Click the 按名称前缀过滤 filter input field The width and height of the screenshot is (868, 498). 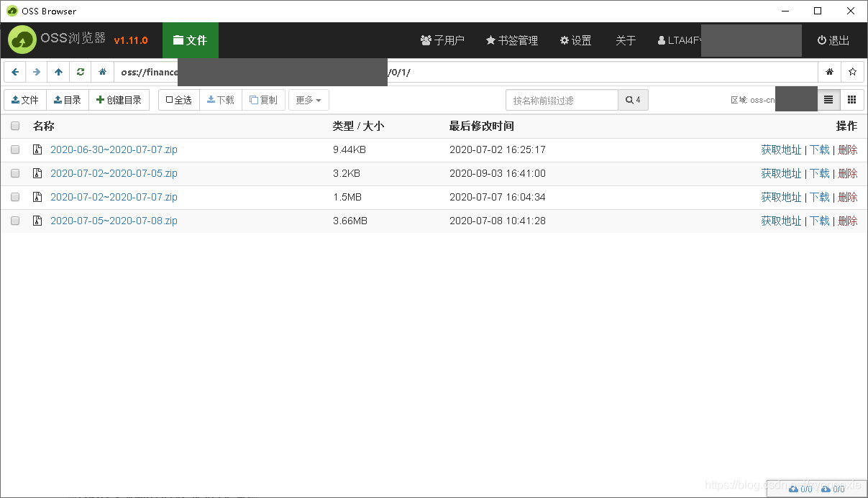pos(561,99)
